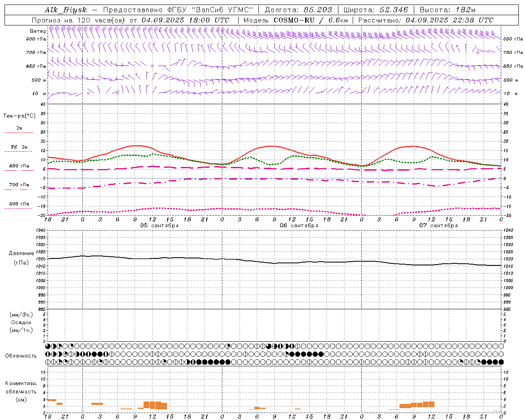Click forecast start time '04.09.2025 18:00 UTC'

point(185,20)
